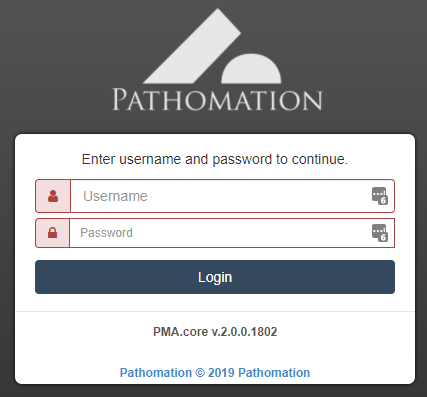
Task: Click the "2019 Pathomation" footer text
Action: pos(259,373)
